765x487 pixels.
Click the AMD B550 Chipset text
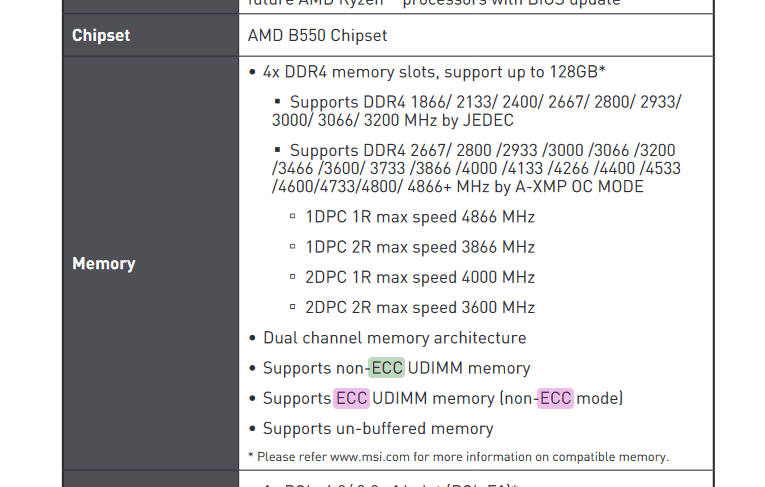pos(317,36)
